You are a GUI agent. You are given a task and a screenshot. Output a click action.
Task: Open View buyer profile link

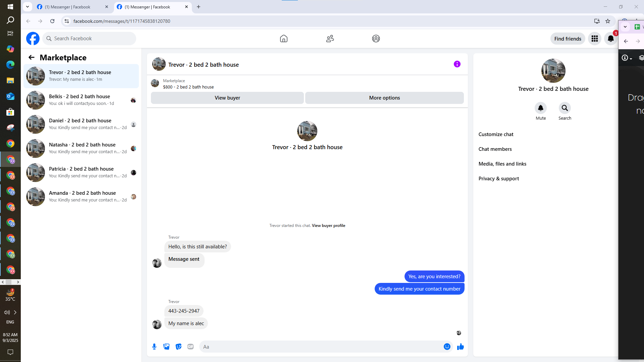click(328, 226)
